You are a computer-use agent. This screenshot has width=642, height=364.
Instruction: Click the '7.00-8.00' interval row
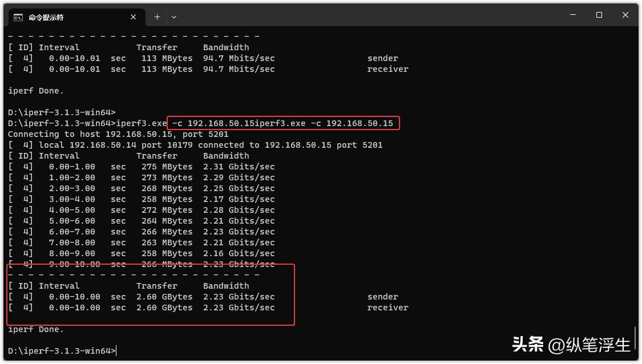pos(142,243)
